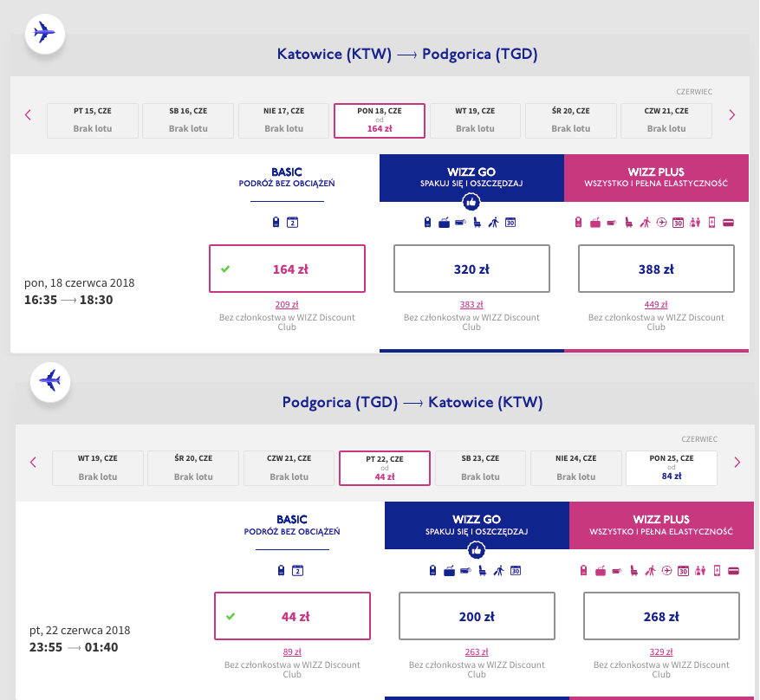Select outbound date NIE 17, CZE
The image size is (760, 700).
click(x=284, y=120)
